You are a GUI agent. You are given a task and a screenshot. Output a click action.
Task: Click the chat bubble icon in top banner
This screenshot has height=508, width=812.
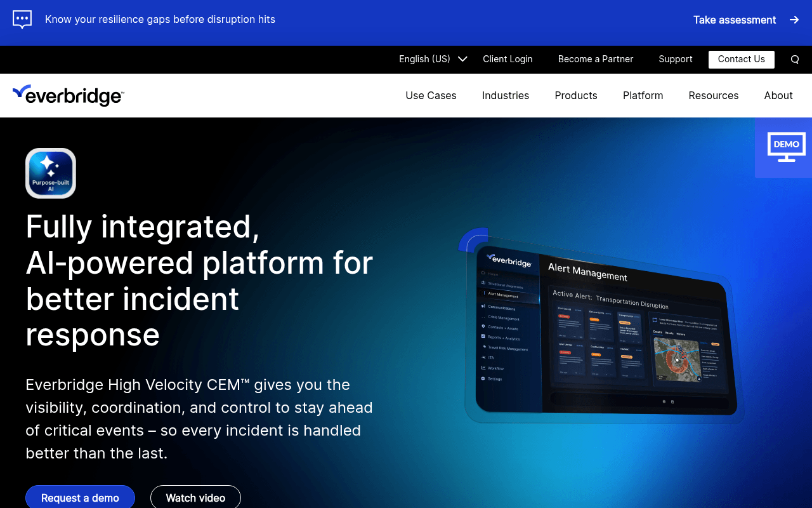coord(22,20)
